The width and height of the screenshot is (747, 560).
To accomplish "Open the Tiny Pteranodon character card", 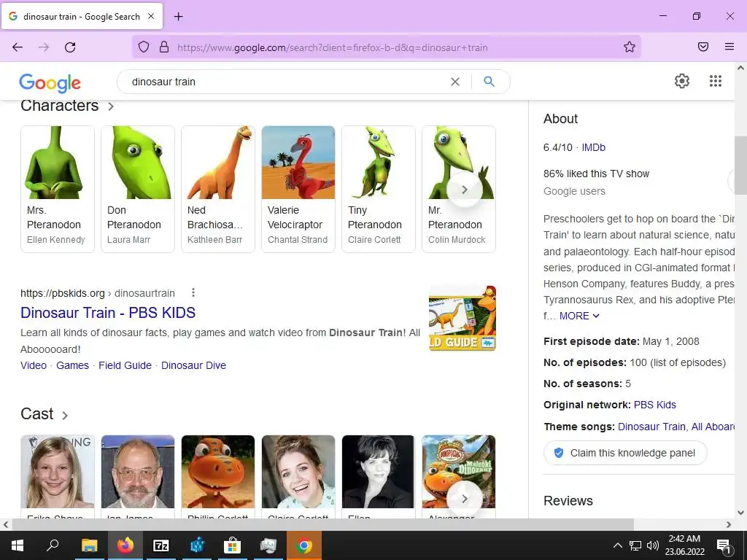I will pos(379,189).
